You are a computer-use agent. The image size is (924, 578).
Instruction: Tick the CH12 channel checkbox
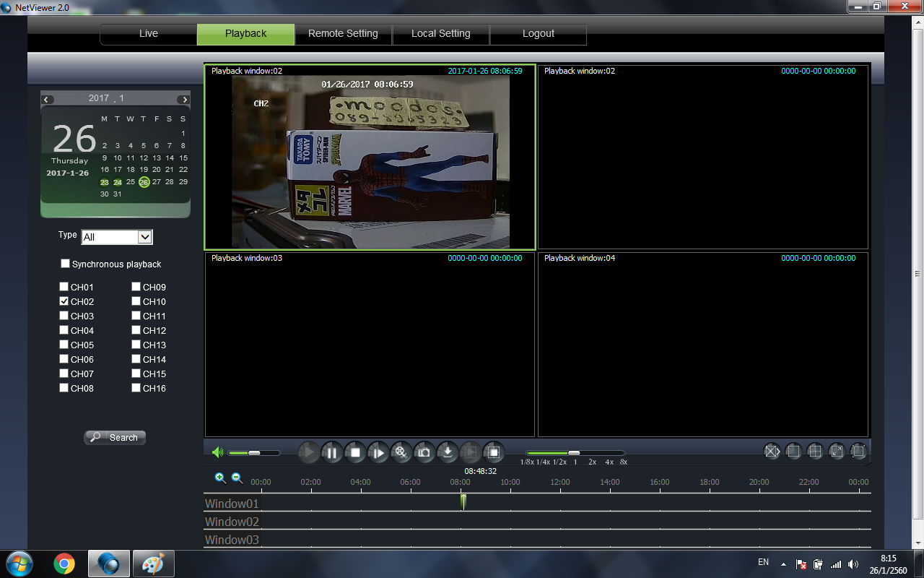[136, 330]
